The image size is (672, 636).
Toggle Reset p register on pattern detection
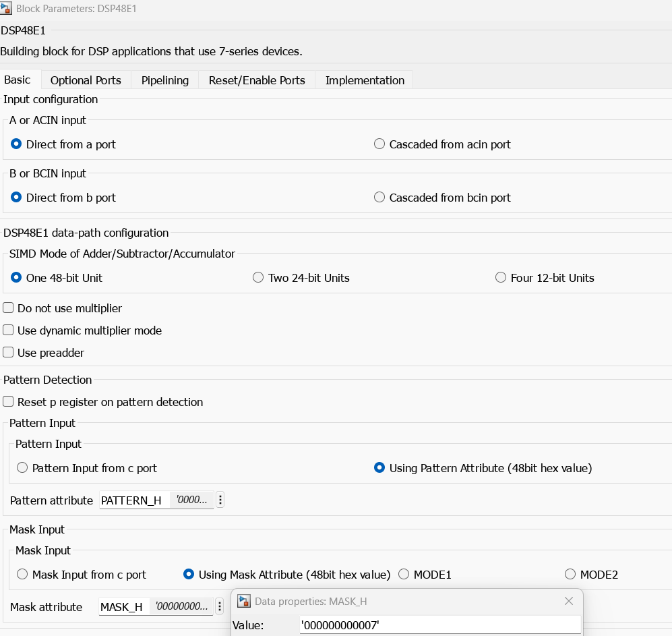[x=9, y=402]
